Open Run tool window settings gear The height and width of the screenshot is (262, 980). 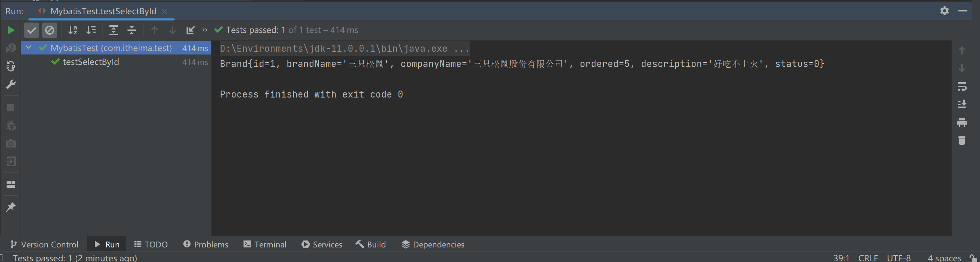(944, 11)
